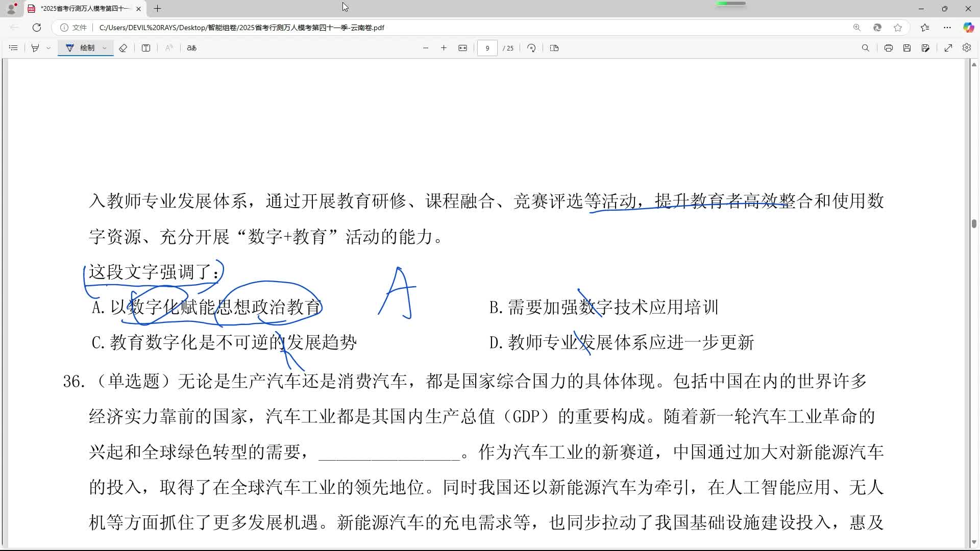
Task: Select the highlighter tool
Action: pos(35,48)
